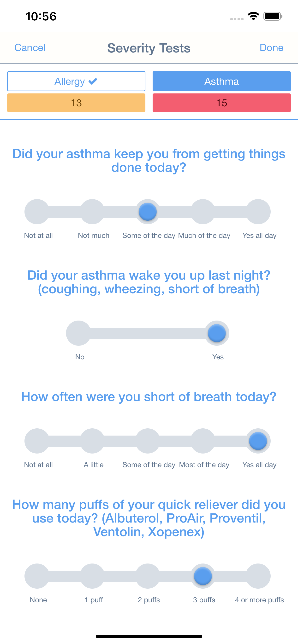This screenshot has width=298, height=644.
Task: Choose 'No' for asthma waking you up
Action: point(79,333)
